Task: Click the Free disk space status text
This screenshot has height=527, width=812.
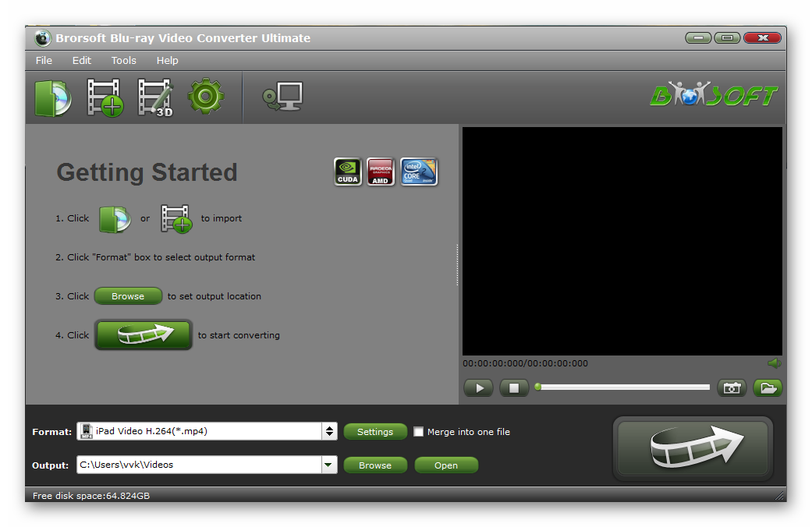Action: 91,495
